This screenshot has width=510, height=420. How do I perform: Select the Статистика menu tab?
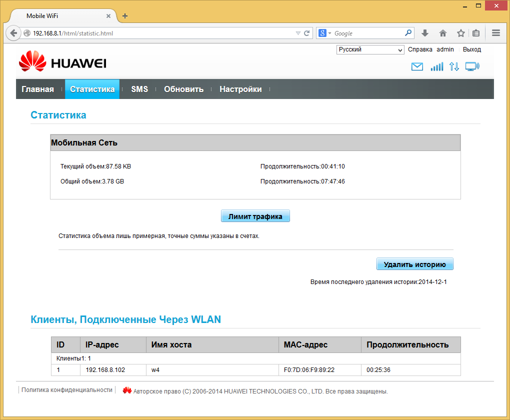92,89
